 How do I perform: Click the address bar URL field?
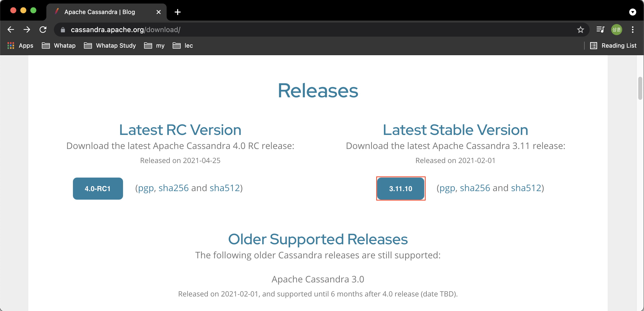click(x=301, y=30)
